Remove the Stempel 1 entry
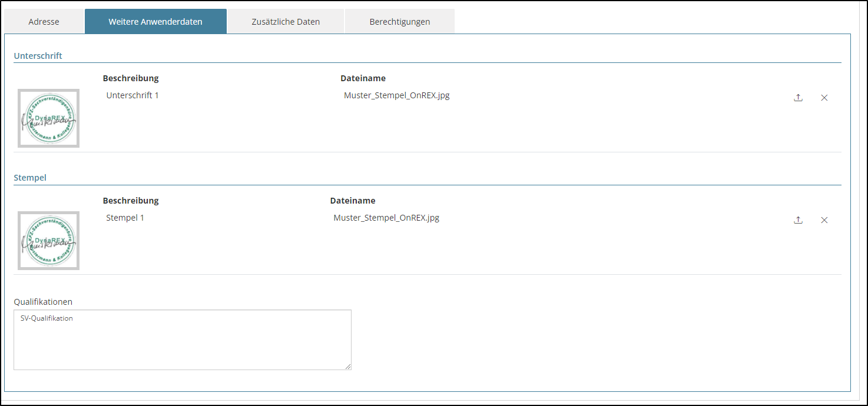The image size is (868, 406). pos(824,220)
